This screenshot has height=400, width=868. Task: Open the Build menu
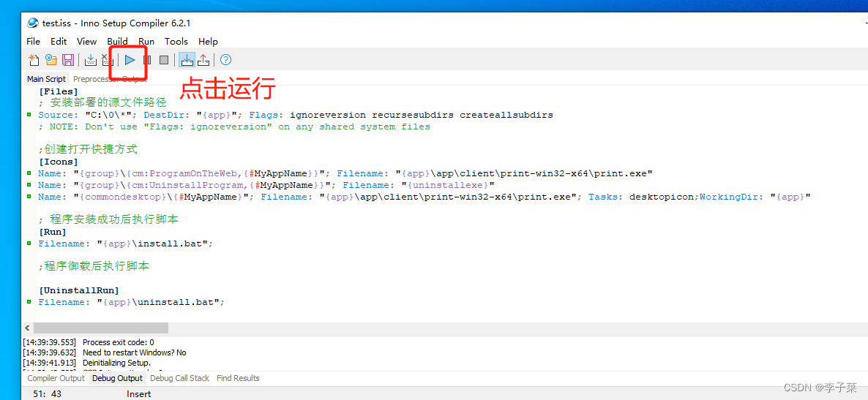tap(117, 42)
